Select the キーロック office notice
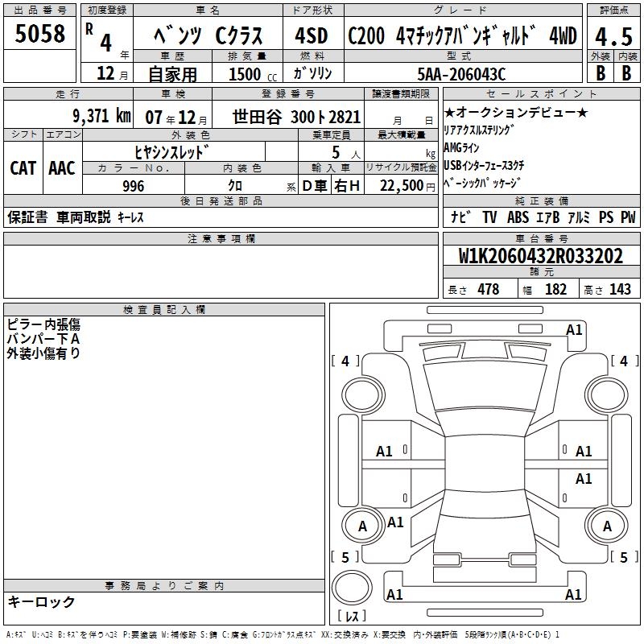The width and height of the screenshot is (644, 644). (41, 601)
